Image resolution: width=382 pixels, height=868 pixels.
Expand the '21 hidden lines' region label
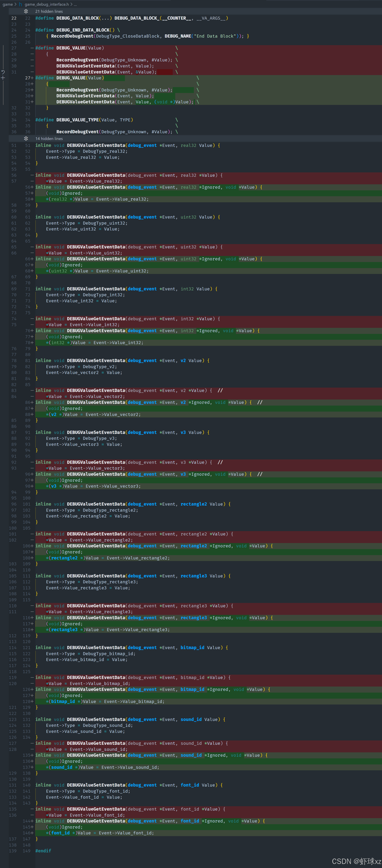click(x=49, y=11)
